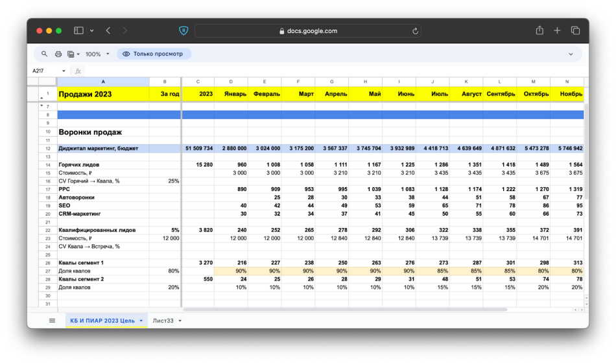Image resolution: width=616 pixels, height=364 pixels.
Task: Open the privacy shield icon
Action: (184, 30)
